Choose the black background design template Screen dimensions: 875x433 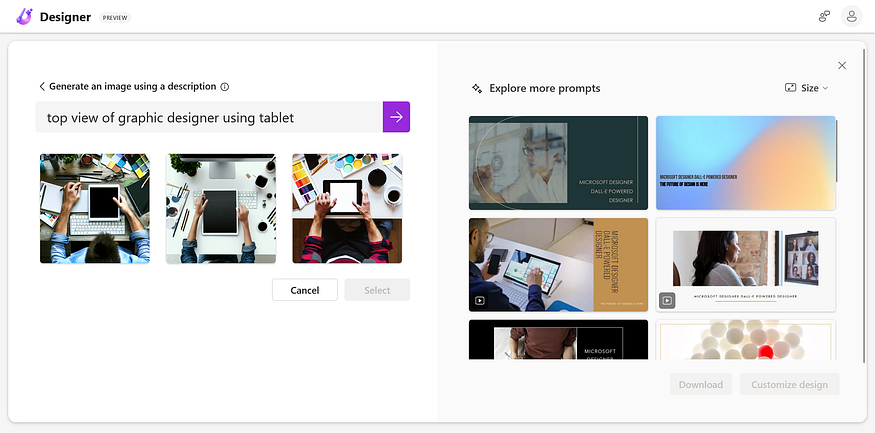(558, 340)
